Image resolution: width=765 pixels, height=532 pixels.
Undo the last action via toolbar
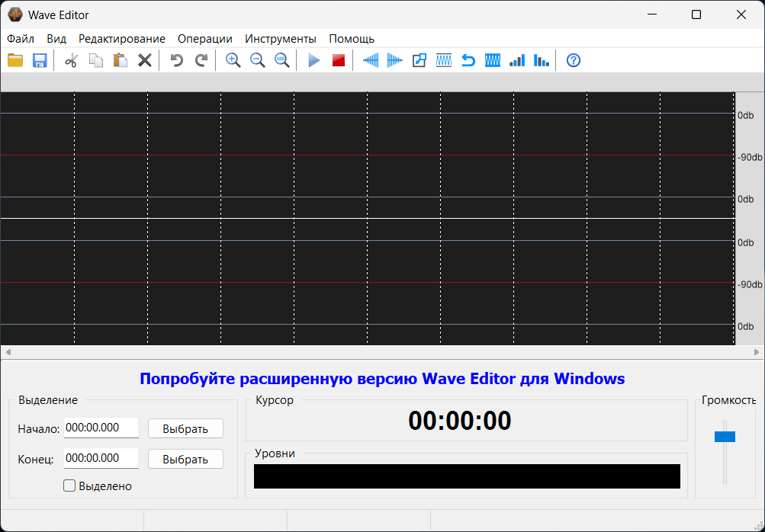176,60
